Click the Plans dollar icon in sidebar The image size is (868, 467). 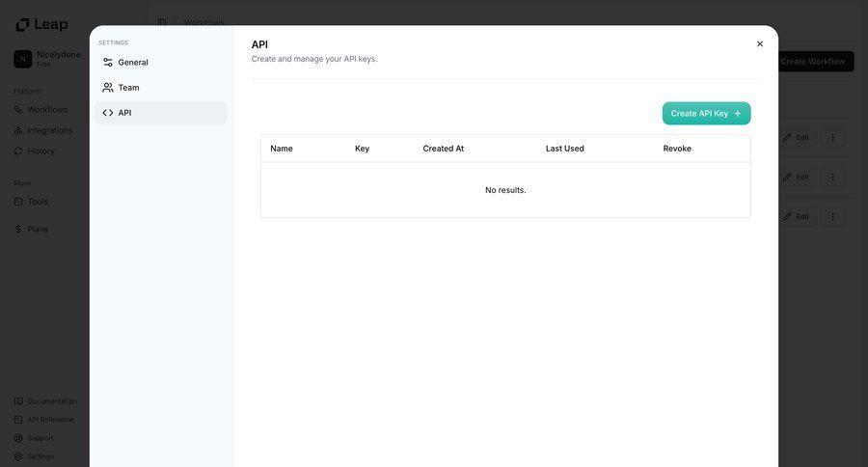pos(18,229)
